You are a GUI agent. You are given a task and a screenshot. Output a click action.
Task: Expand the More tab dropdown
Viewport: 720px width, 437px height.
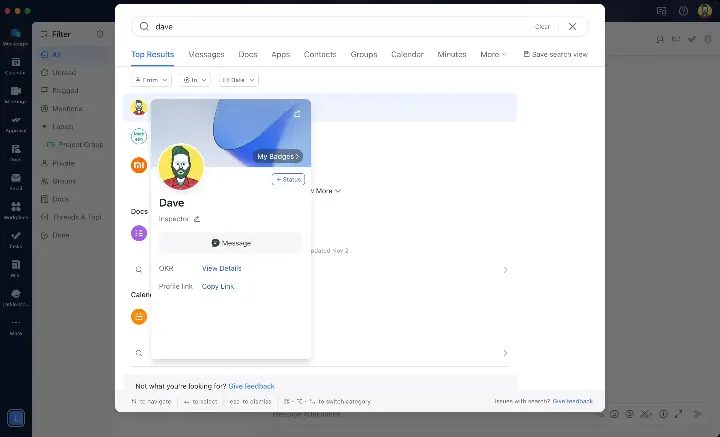tap(493, 54)
